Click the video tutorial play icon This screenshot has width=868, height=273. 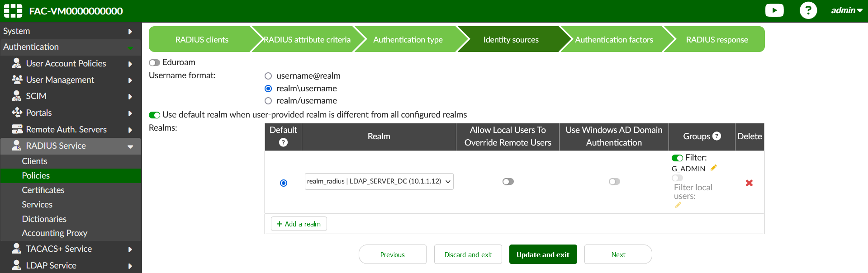click(774, 10)
